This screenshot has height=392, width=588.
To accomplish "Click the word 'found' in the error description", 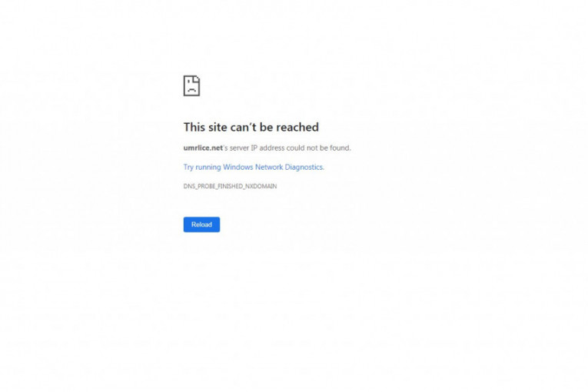I will click(x=341, y=148).
